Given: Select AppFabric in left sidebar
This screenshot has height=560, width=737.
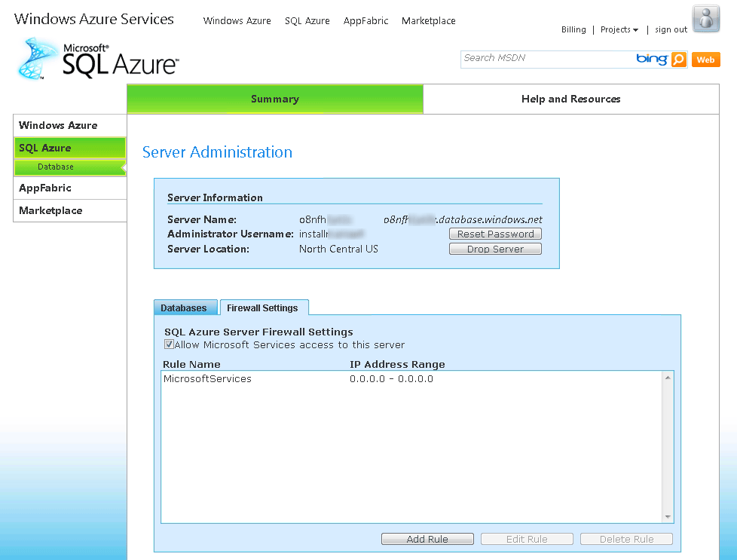Looking at the screenshot, I should pos(70,188).
